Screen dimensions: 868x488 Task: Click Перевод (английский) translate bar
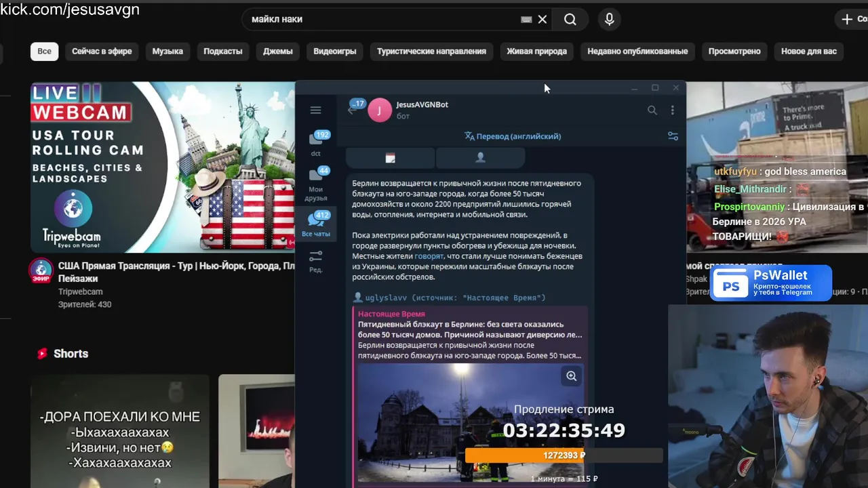pyautogui.click(x=513, y=136)
